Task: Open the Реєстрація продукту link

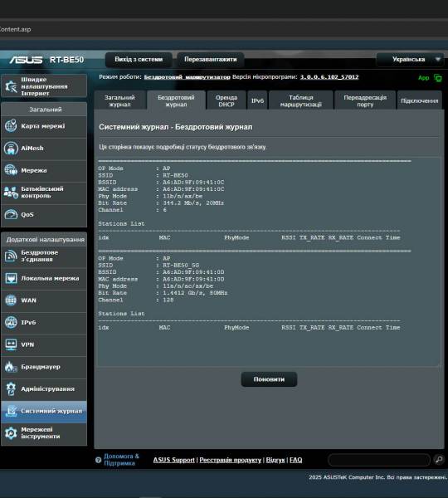Action: point(230,460)
